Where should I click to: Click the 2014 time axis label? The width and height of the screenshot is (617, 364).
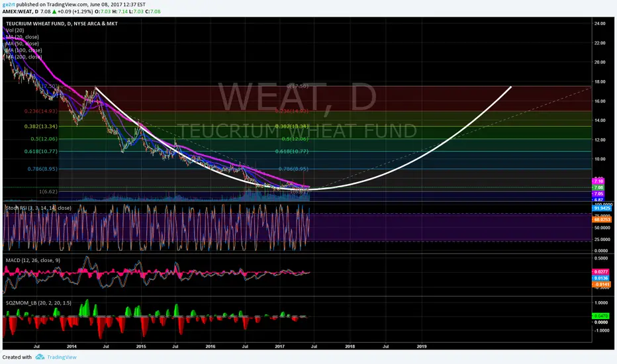pyautogui.click(x=71, y=347)
